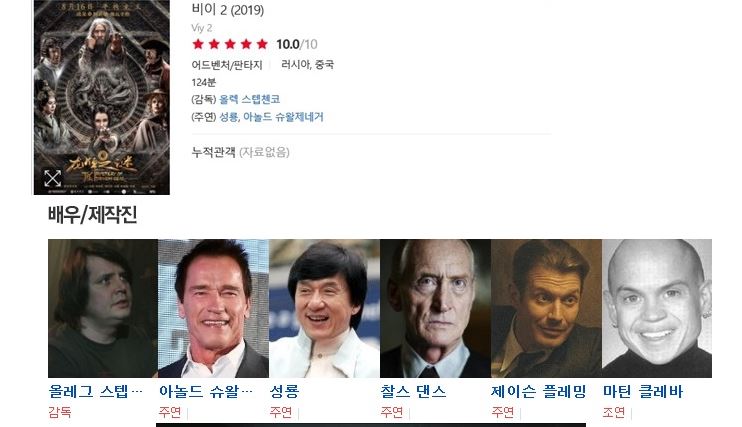Open the 제이슨 플레밍 cast name link
The image size is (742, 427).
[x=539, y=391]
